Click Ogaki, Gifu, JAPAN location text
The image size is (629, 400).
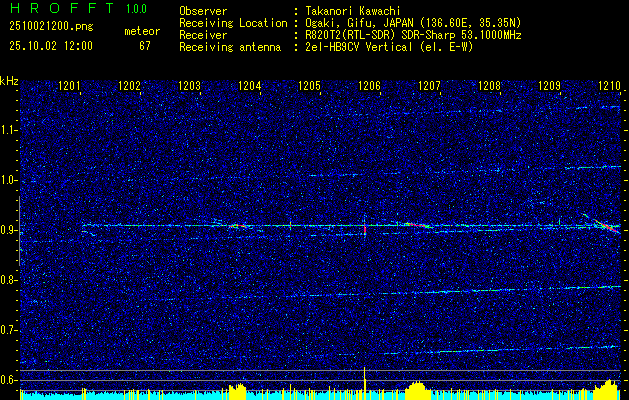click(413, 23)
